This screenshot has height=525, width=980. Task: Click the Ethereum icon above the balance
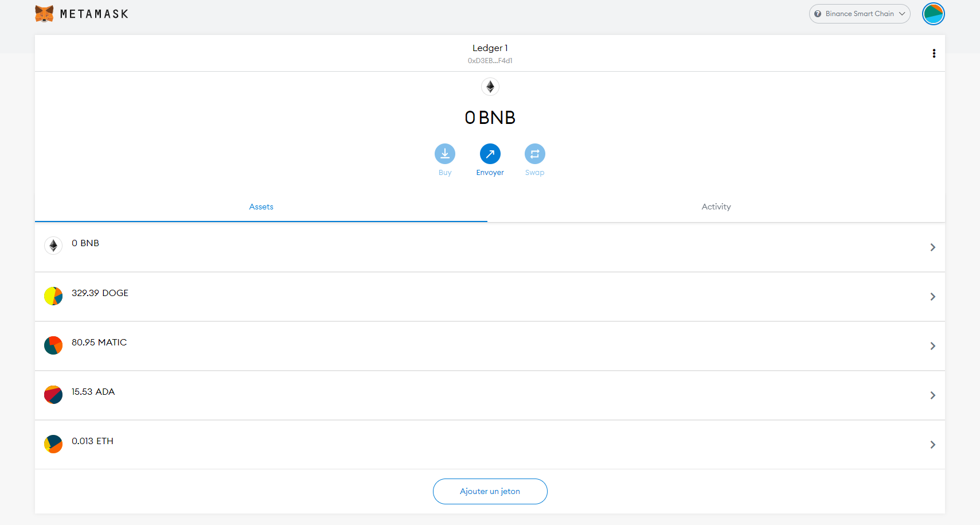click(490, 87)
